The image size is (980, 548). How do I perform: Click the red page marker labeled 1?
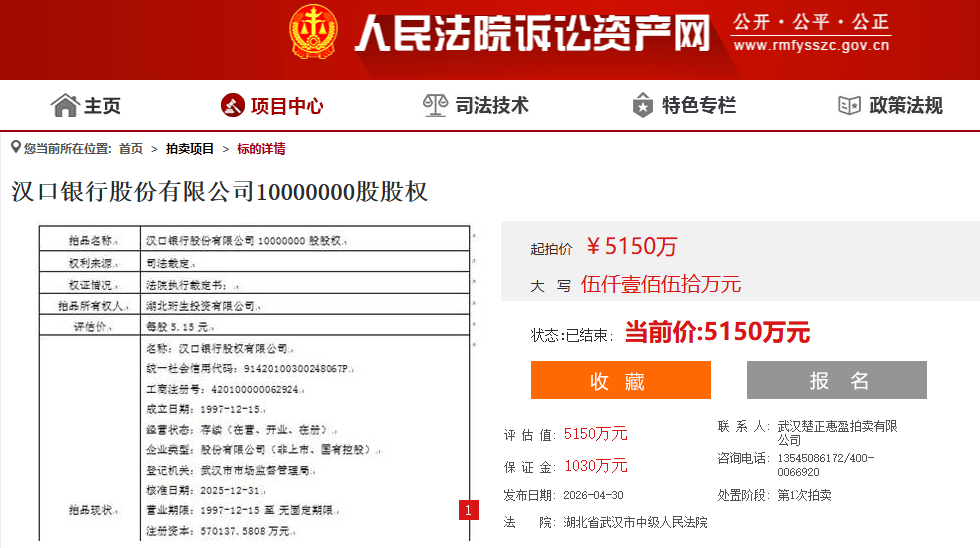(x=469, y=511)
